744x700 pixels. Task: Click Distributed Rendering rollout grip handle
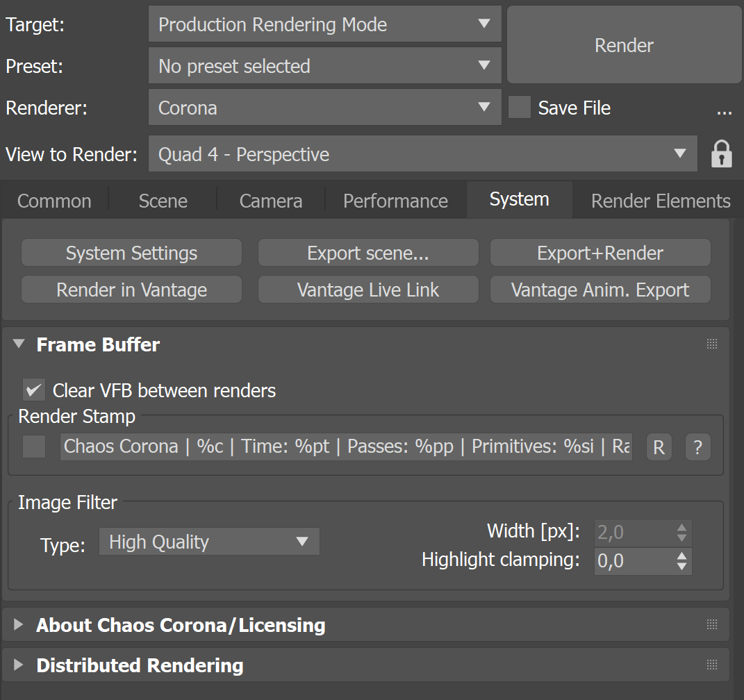point(712,665)
